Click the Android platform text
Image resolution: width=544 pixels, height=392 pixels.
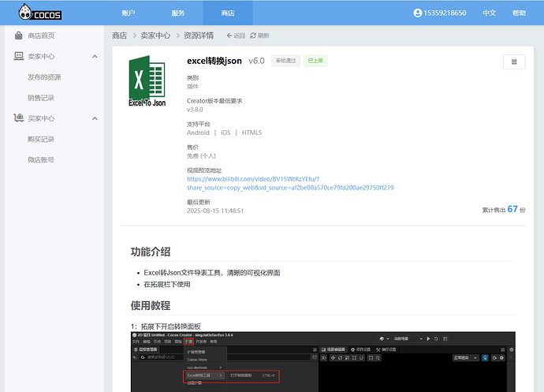(198, 133)
